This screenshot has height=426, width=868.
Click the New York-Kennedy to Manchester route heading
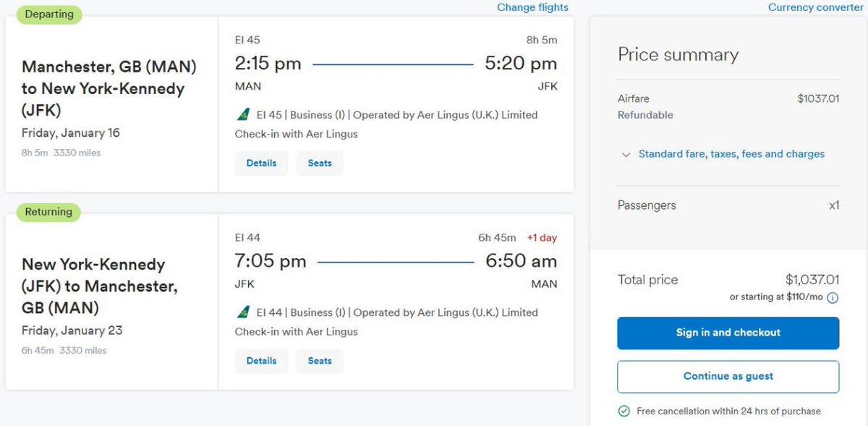[x=100, y=286]
